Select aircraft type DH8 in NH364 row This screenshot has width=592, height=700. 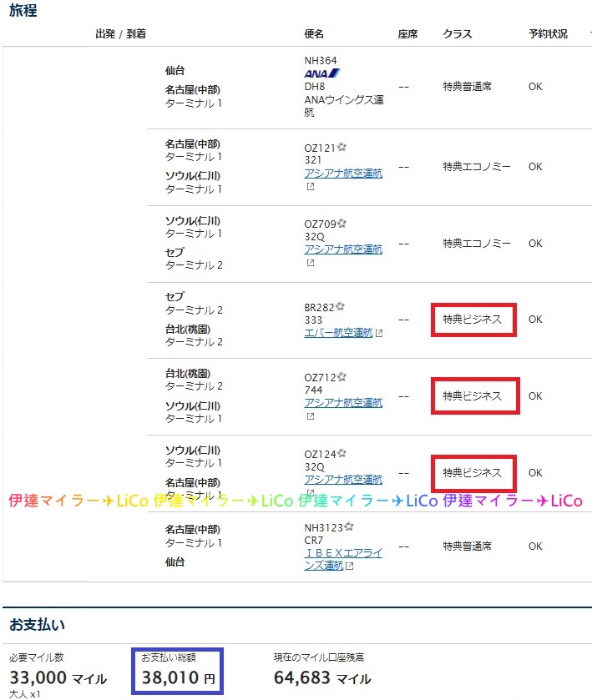(x=315, y=87)
